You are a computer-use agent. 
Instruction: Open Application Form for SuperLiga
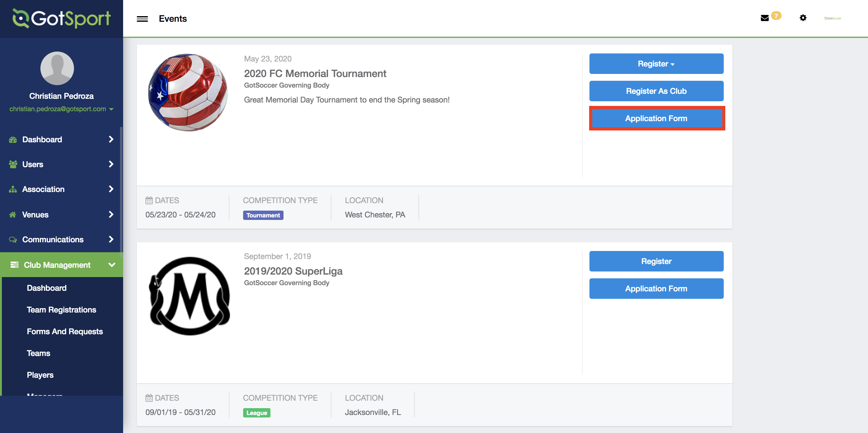tap(656, 288)
